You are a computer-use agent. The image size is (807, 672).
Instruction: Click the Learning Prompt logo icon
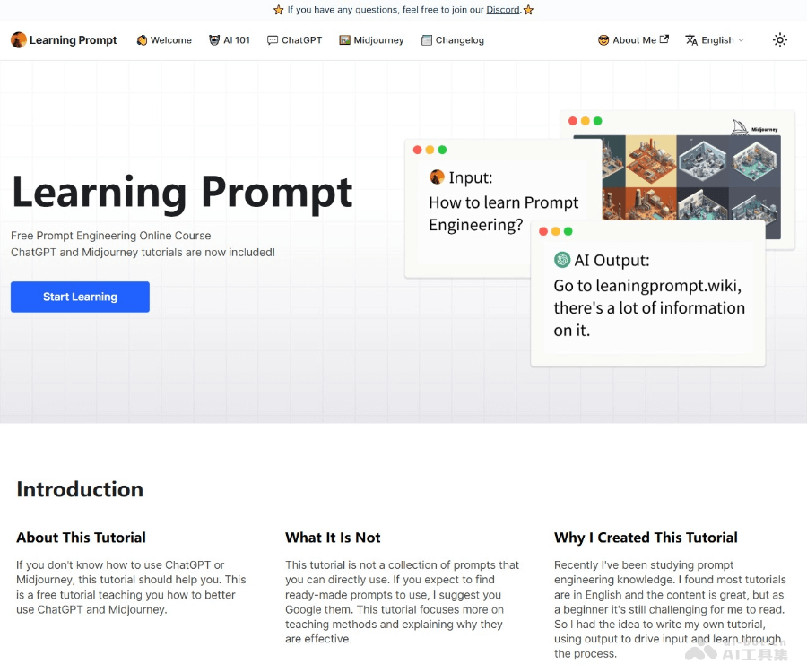[x=18, y=39]
